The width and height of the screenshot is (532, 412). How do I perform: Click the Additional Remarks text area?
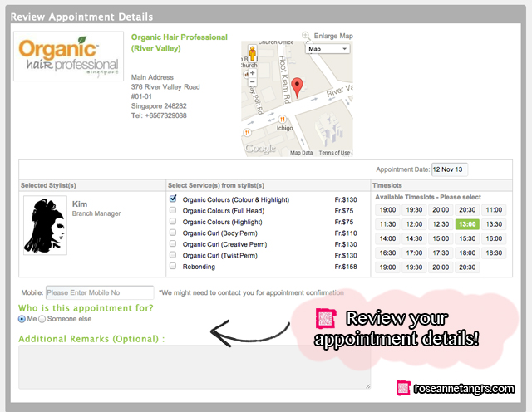coord(195,367)
